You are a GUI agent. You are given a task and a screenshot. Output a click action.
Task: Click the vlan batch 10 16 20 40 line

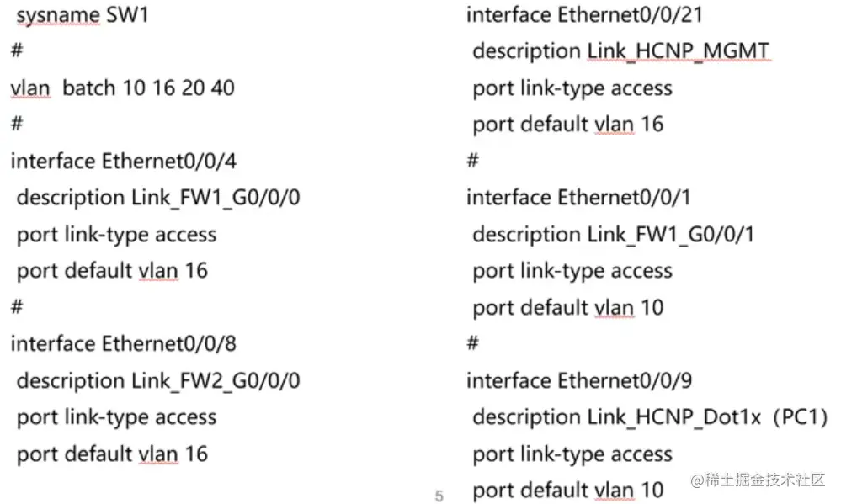tap(122, 88)
